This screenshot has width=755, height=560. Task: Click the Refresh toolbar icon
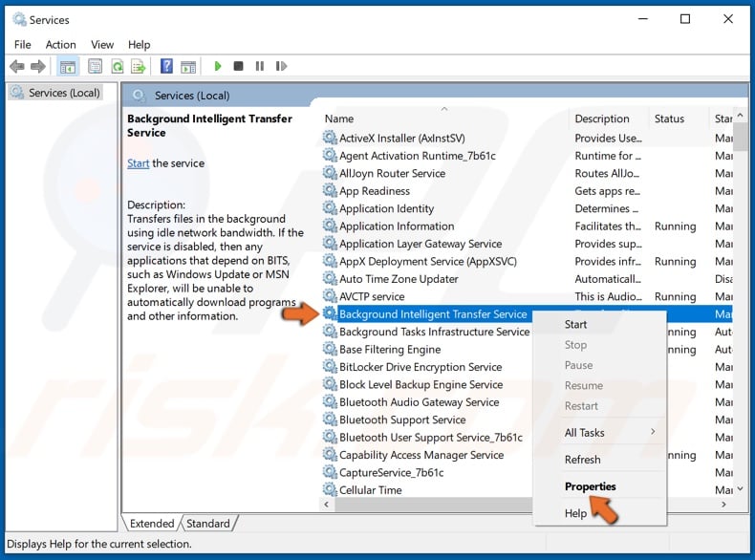117,66
